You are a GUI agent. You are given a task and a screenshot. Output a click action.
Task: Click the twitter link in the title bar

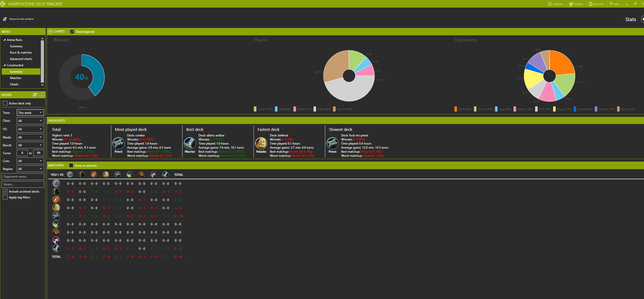coord(576,4)
